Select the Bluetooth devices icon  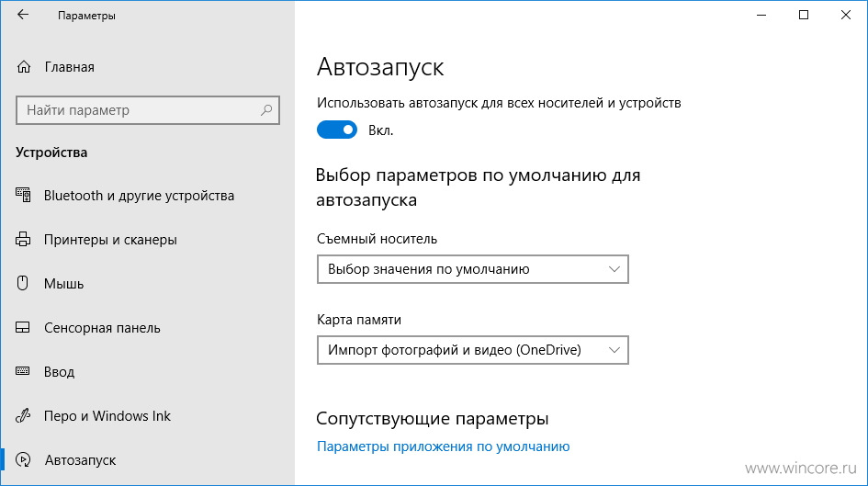click(x=23, y=195)
